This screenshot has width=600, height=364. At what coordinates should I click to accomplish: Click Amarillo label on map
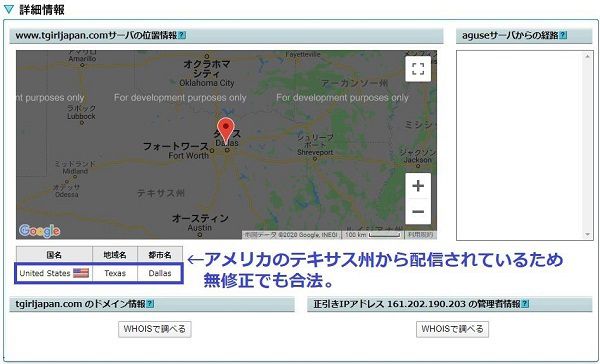click(x=82, y=59)
